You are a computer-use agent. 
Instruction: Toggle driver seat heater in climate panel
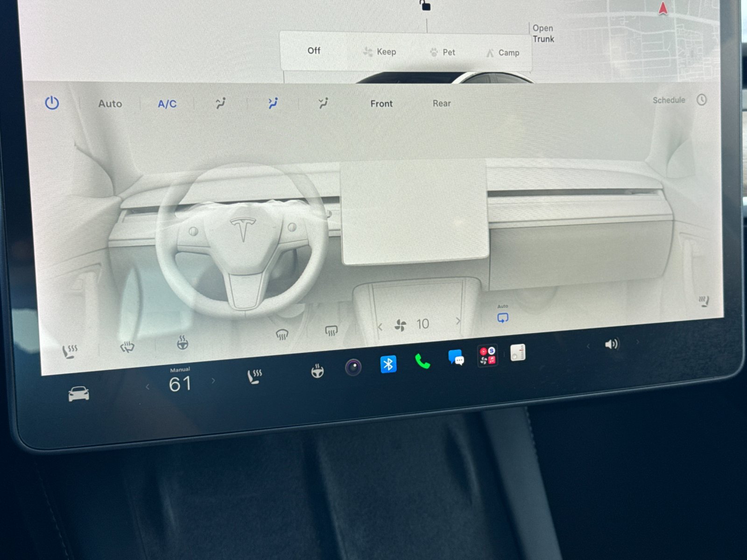[x=70, y=351]
